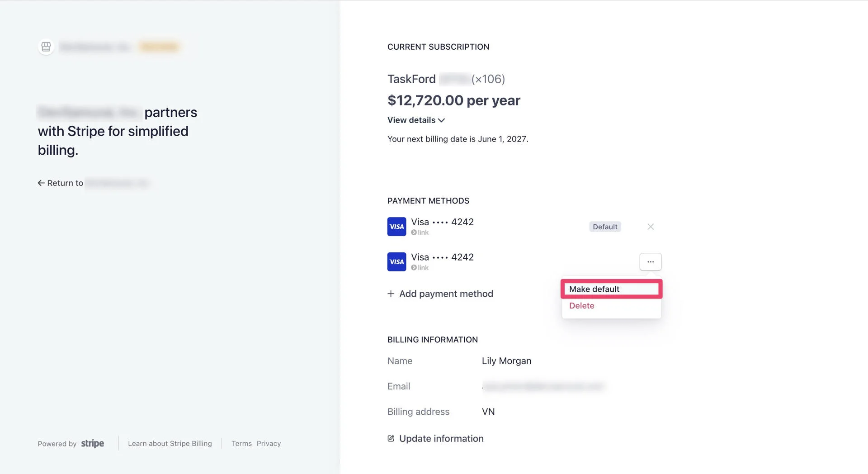Viewport: 868px width, 474px height.
Task: Click the Billing address label
Action: (x=418, y=412)
